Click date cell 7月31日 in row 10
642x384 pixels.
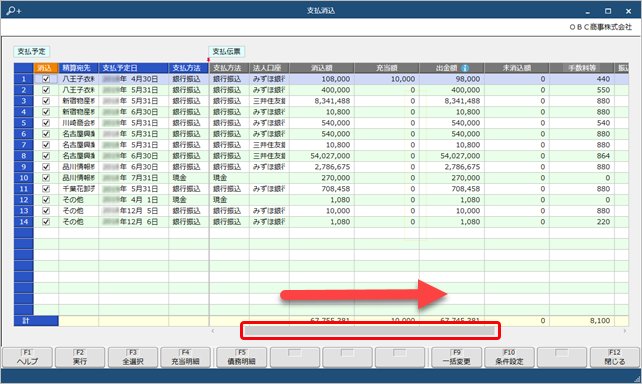[x=133, y=178]
